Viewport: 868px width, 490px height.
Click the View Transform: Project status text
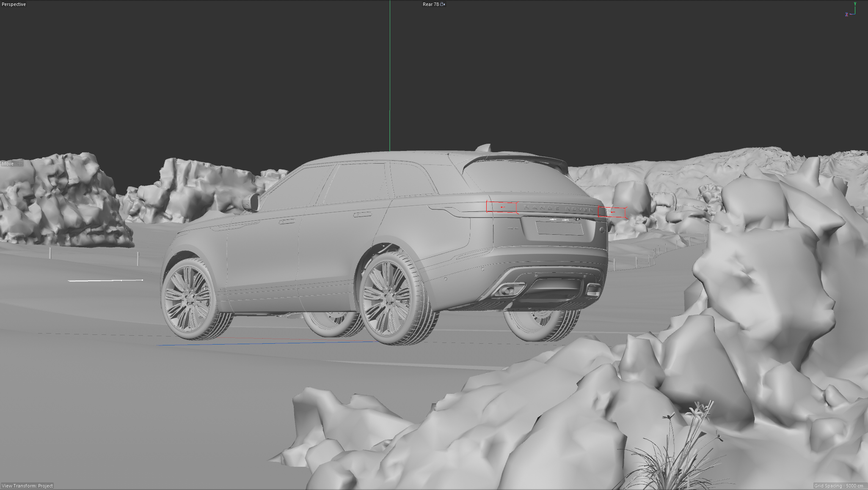28,486
